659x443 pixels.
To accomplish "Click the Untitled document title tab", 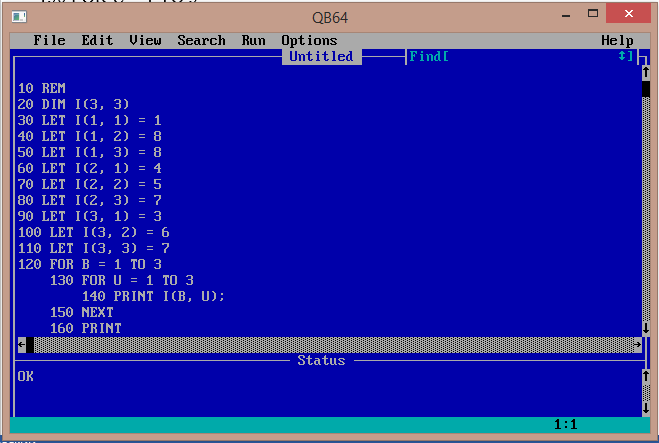I will pos(322,56).
